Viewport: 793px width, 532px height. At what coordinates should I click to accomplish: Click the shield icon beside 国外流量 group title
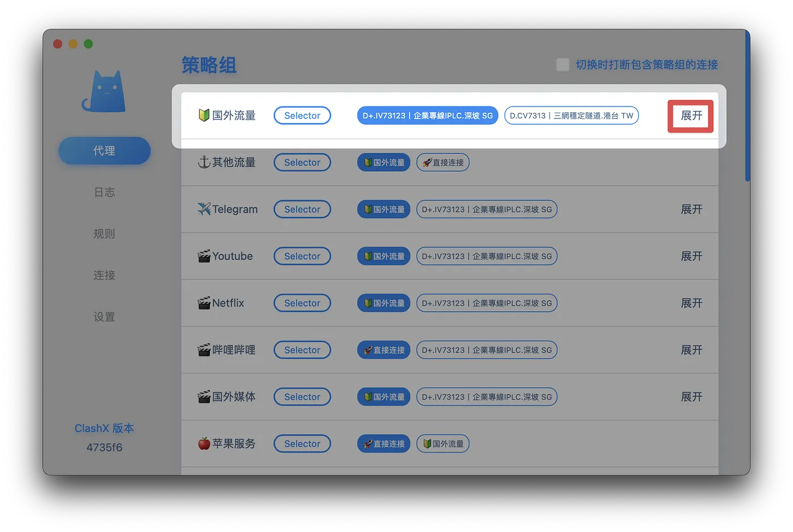point(204,116)
